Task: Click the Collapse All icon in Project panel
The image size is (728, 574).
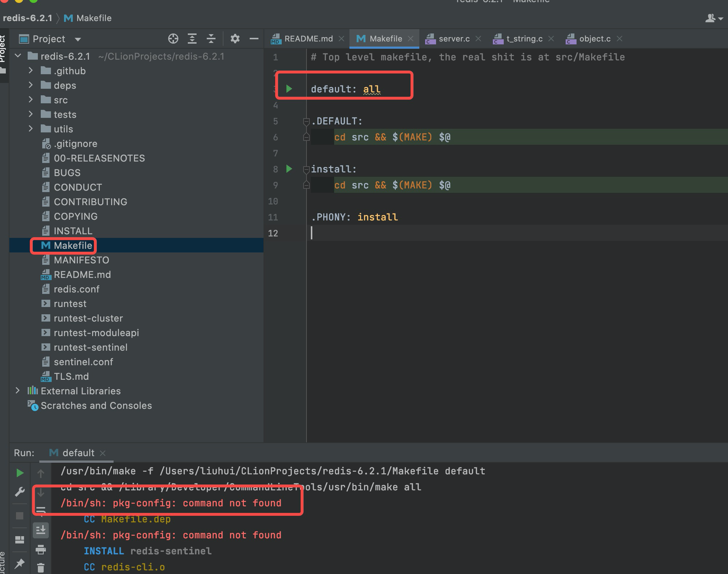Action: coord(211,39)
